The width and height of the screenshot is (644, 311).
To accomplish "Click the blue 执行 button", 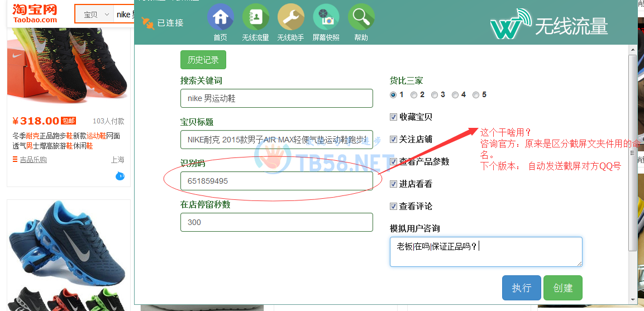I will click(x=521, y=288).
